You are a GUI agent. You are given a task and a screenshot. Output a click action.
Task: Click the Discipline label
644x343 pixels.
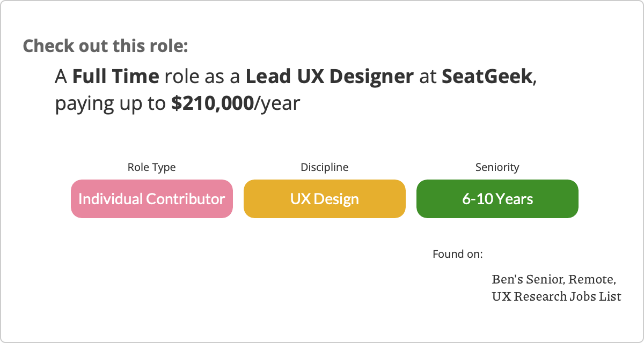[324, 167]
